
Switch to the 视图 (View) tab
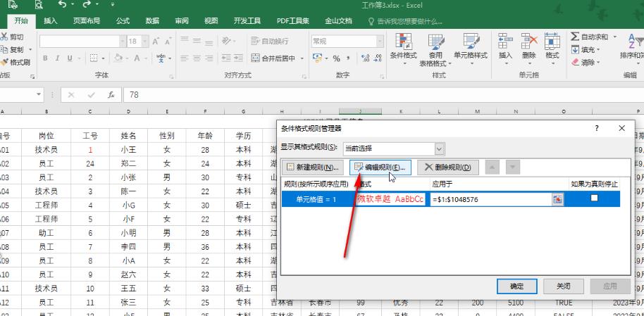click(211, 21)
